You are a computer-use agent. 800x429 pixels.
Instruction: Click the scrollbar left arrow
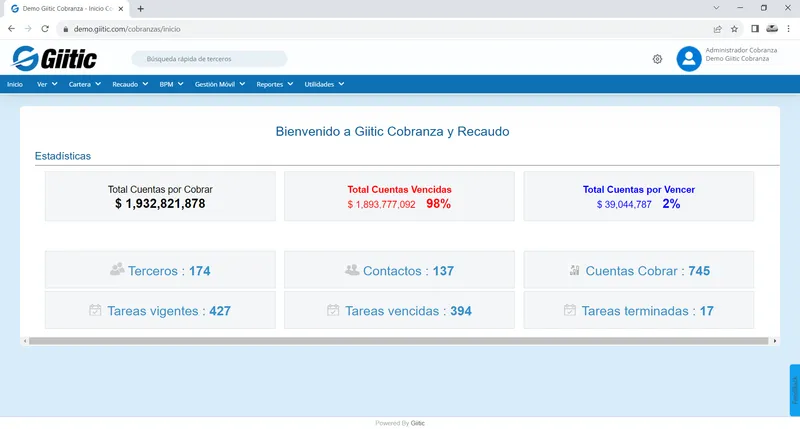coord(24,341)
